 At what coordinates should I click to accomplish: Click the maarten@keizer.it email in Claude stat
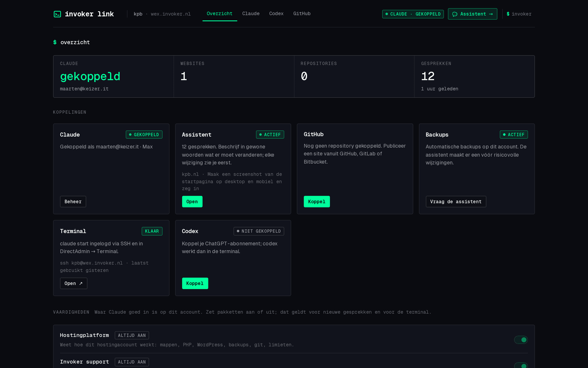point(84,89)
